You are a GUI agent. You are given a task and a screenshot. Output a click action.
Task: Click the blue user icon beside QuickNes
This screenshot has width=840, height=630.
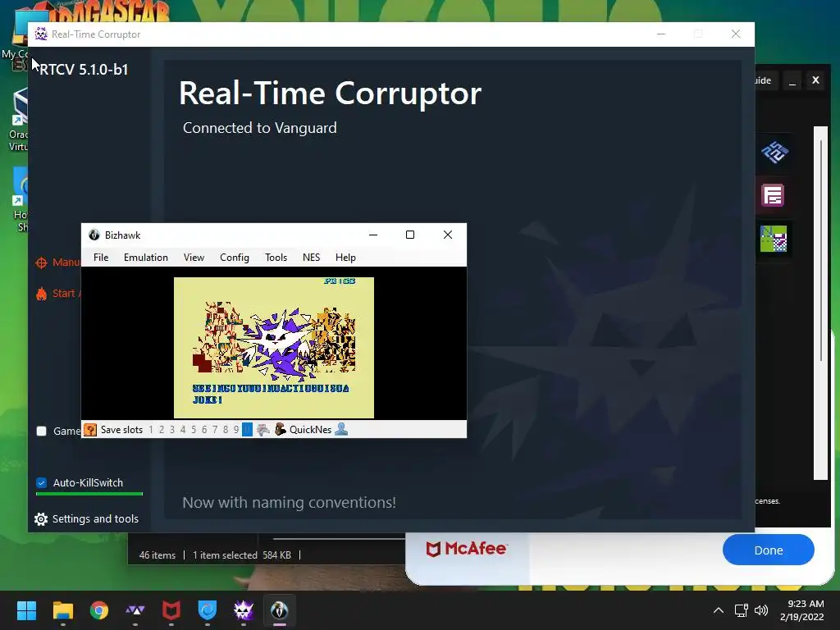click(x=341, y=429)
